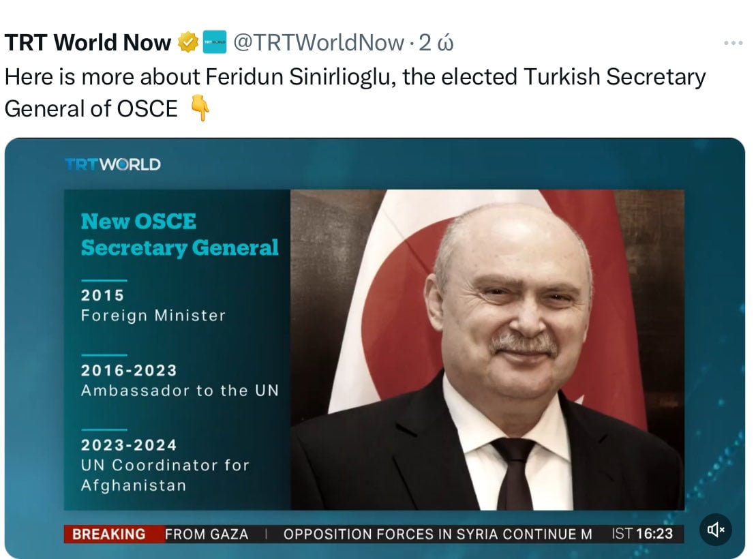Click the "2015 Foreign Minister" entry

click(x=153, y=305)
